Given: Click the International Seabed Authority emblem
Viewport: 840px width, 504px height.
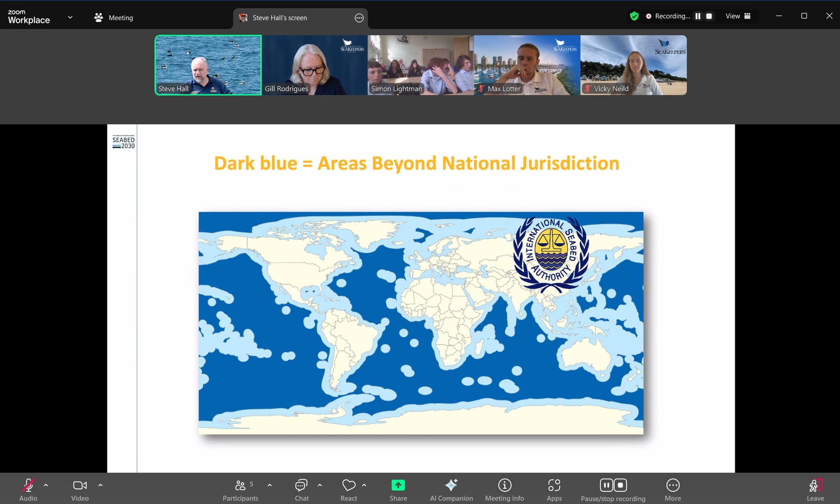Looking at the screenshot, I should coord(551,255).
